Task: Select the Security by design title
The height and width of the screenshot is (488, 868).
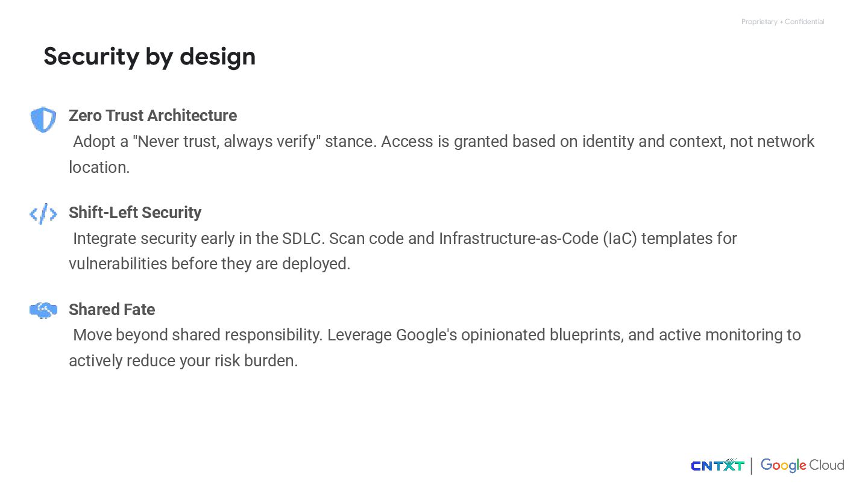Action: [149, 56]
